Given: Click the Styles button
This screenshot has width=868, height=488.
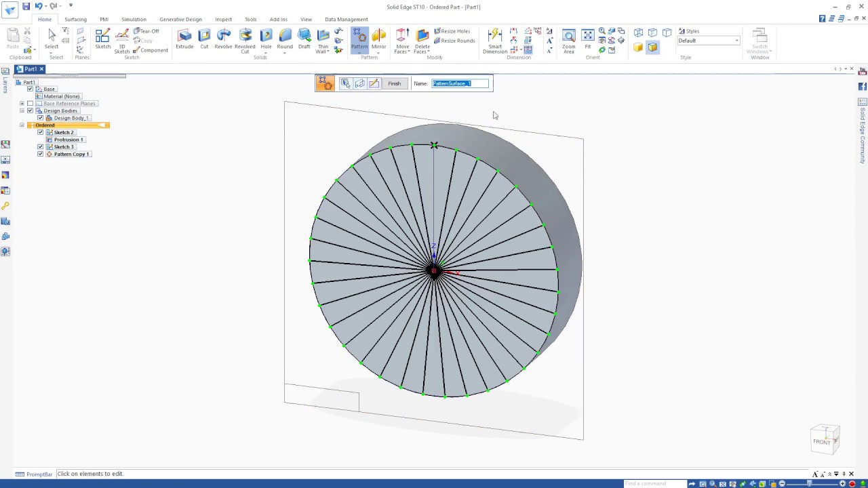Looking at the screenshot, I should coord(688,31).
